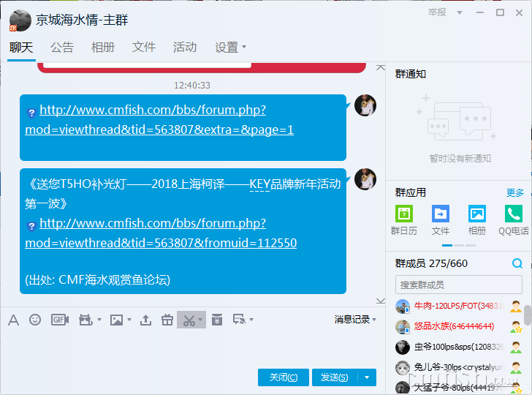532x395 pixels.
Task: Click the chat bubble pencil icon
Action: click(239, 320)
